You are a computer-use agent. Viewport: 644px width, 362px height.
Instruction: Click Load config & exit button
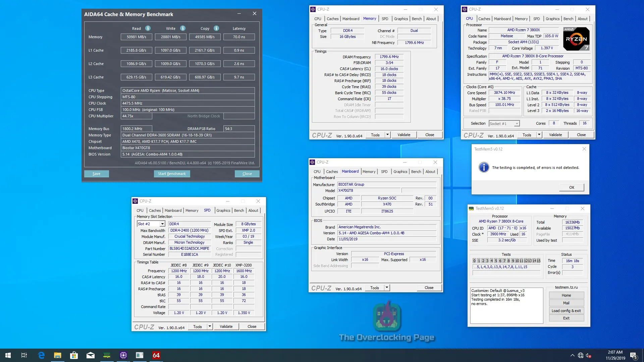pyautogui.click(x=566, y=311)
